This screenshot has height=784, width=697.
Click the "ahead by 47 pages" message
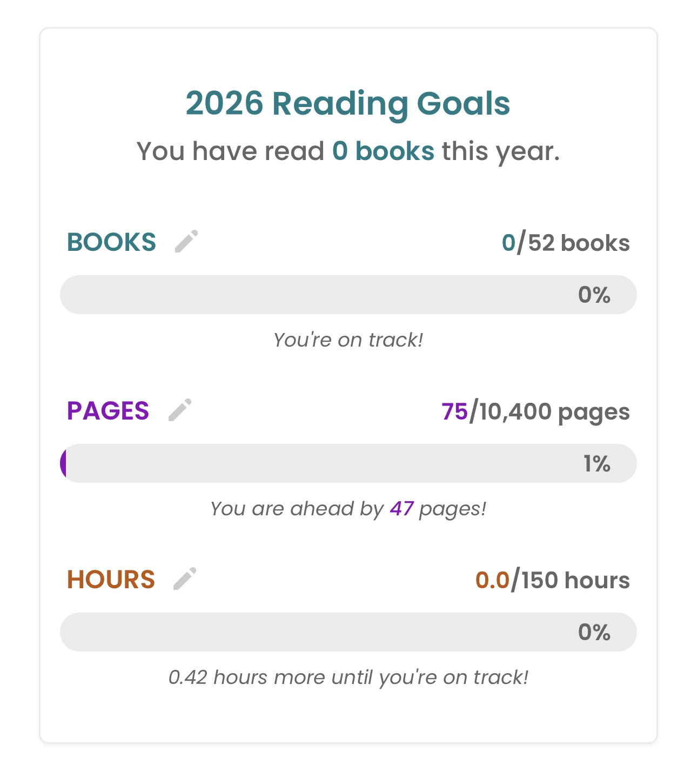click(x=348, y=509)
